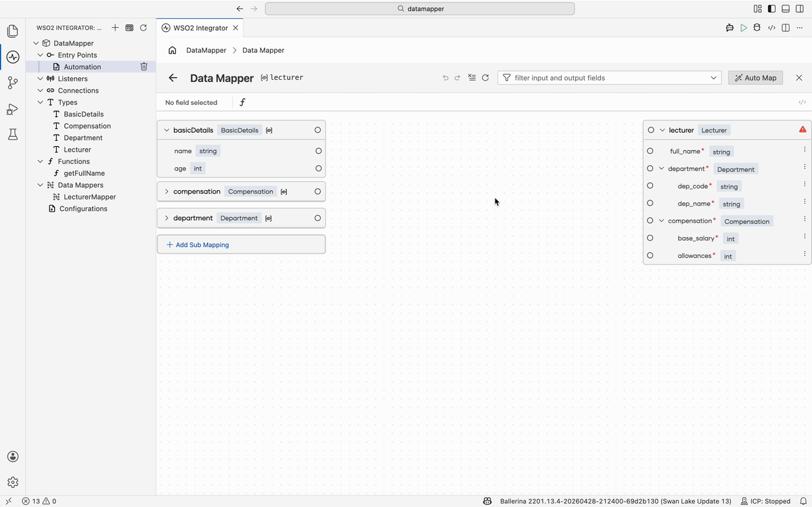Split the editor to the right
The image size is (812, 507).
point(786,28)
